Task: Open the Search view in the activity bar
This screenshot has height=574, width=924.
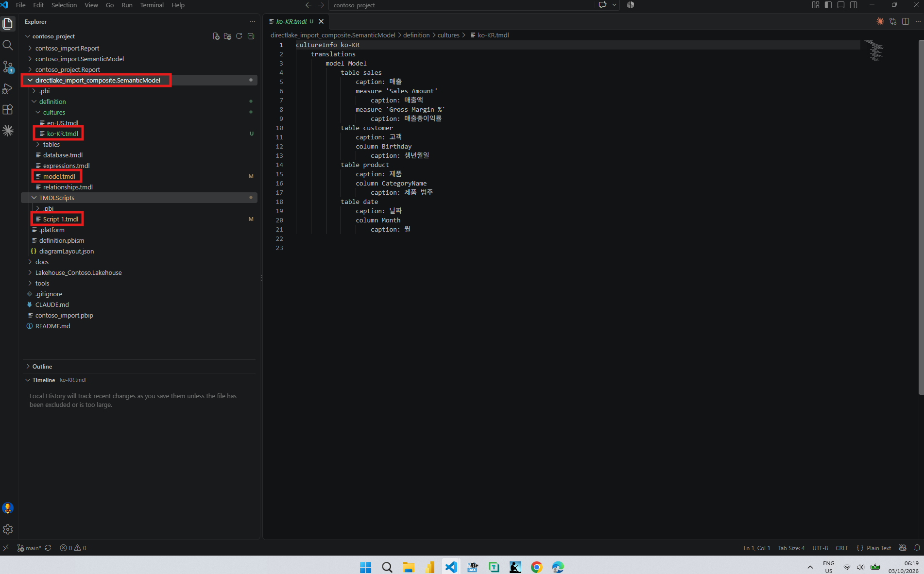Action: [8, 45]
